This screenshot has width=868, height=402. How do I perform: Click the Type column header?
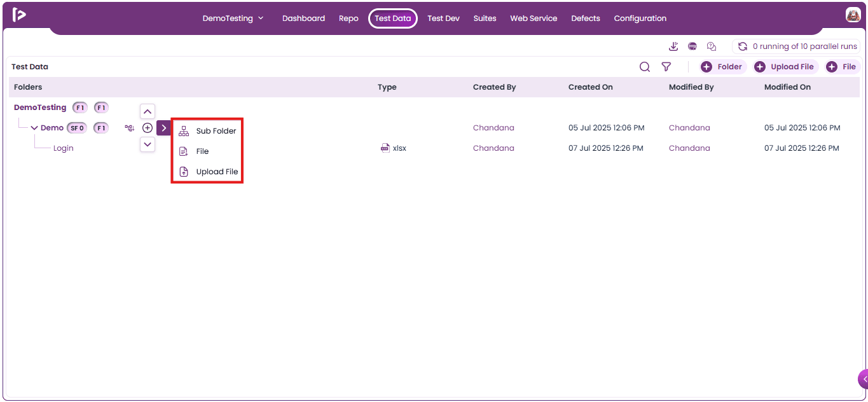[387, 87]
